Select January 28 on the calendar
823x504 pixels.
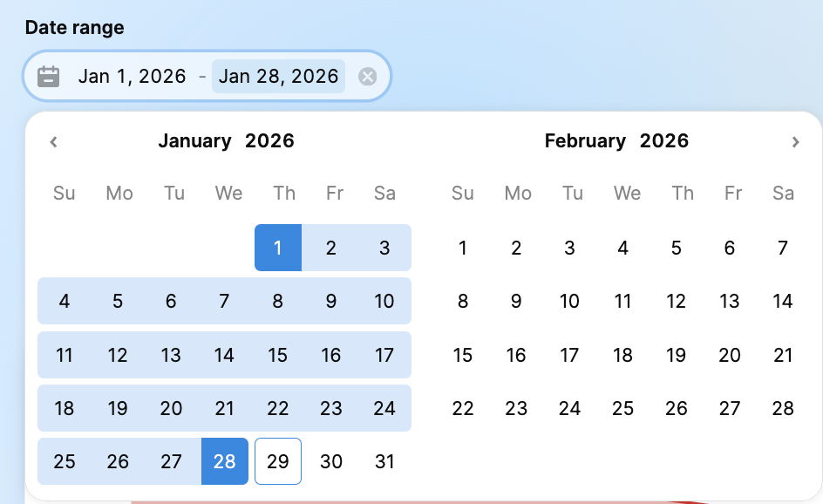[x=224, y=461]
